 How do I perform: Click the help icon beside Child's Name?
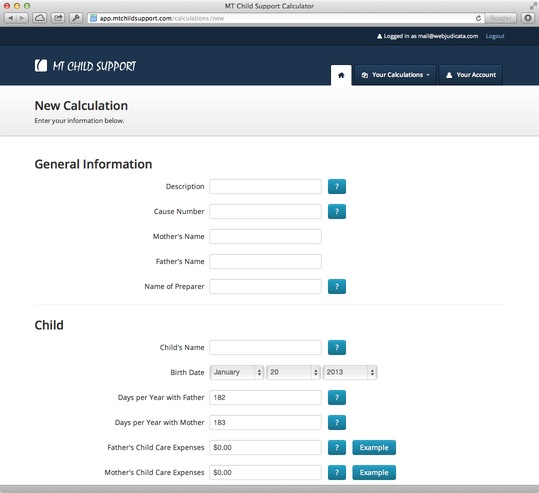point(337,347)
